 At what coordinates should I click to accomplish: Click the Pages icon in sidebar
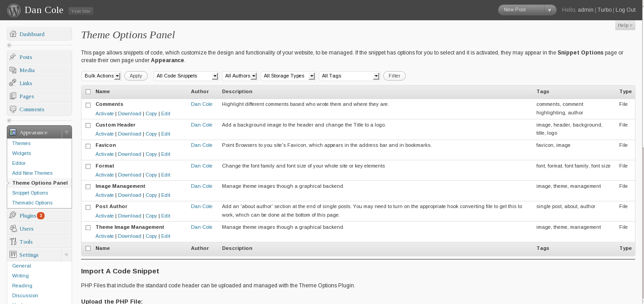pyautogui.click(x=13, y=96)
